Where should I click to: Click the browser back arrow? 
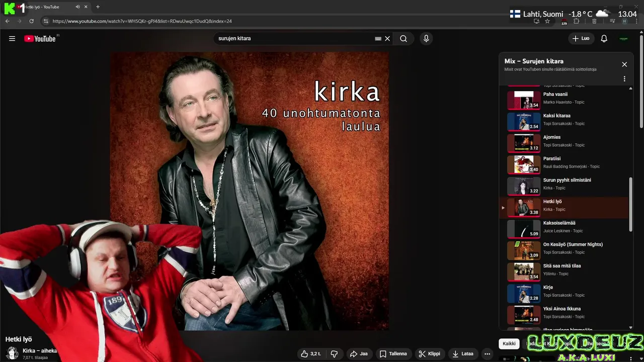click(7, 21)
